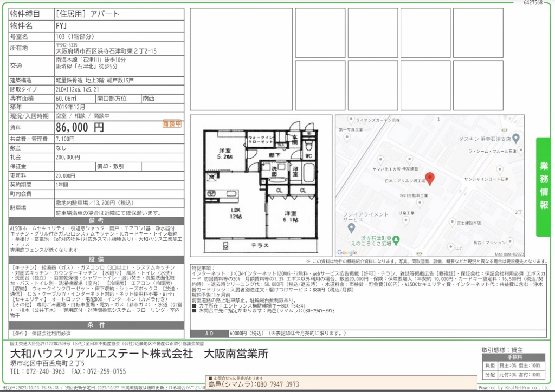Select the フジイアライメントサービス map pin
Screen dimensions: 555x392
(x=351, y=228)
